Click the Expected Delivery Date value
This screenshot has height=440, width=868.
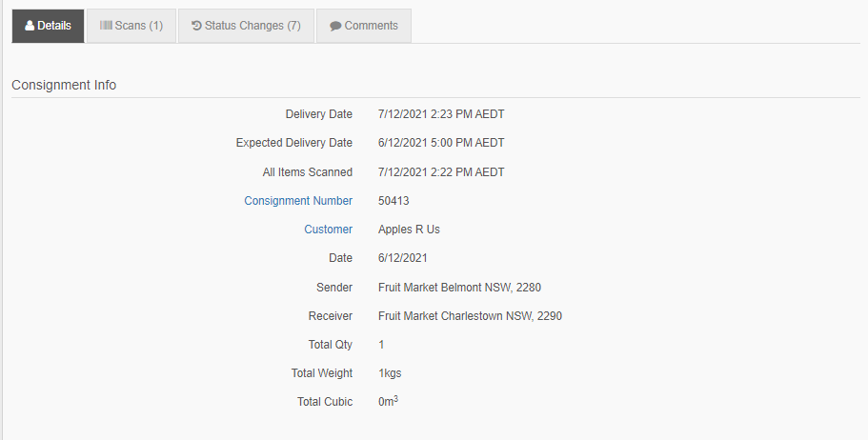(441, 143)
